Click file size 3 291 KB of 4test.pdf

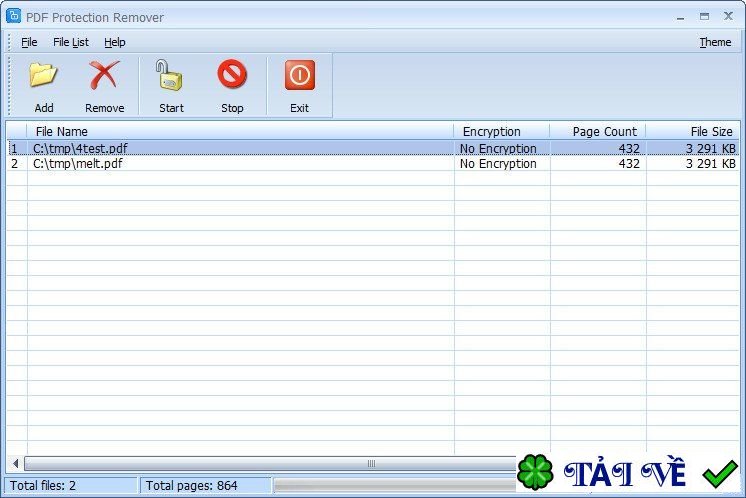711,148
